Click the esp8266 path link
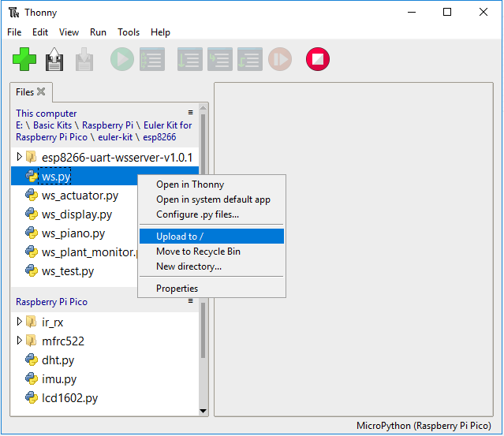The width and height of the screenshot is (504, 436). point(159,137)
